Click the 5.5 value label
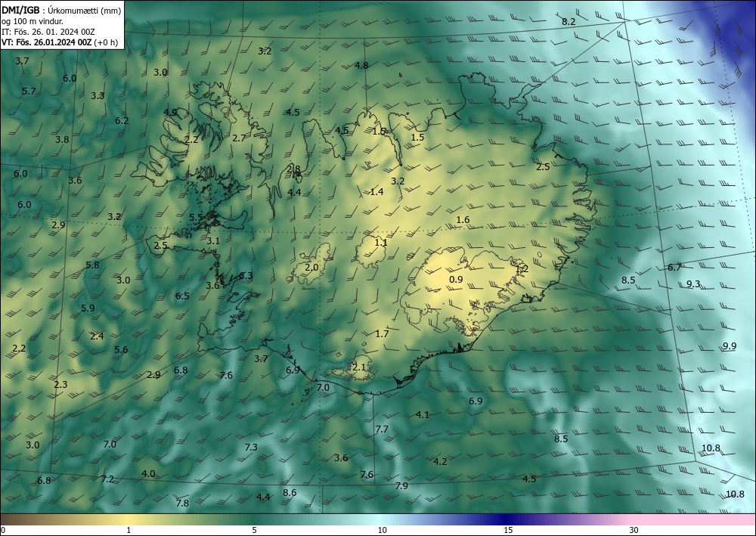Screen dimensions: 756x536 (196, 218)
